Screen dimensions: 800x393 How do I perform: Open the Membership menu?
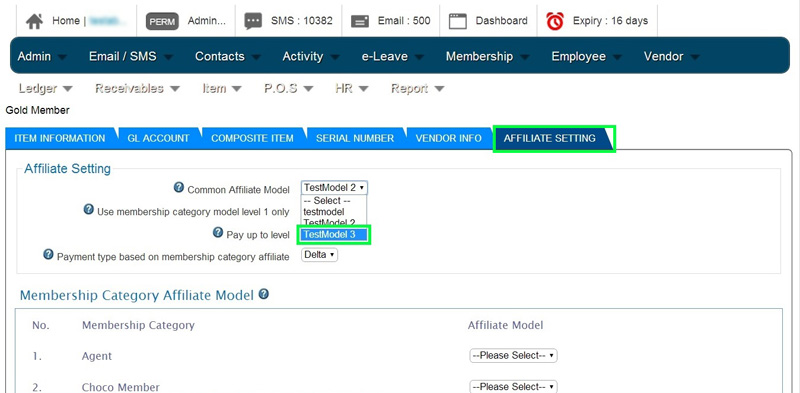point(487,56)
